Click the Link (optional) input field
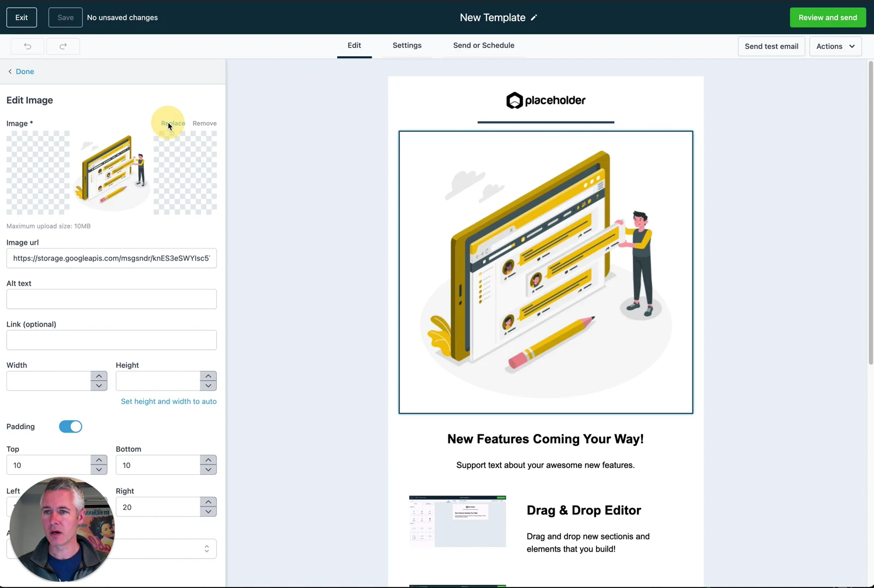The height and width of the screenshot is (588, 874). click(x=112, y=340)
